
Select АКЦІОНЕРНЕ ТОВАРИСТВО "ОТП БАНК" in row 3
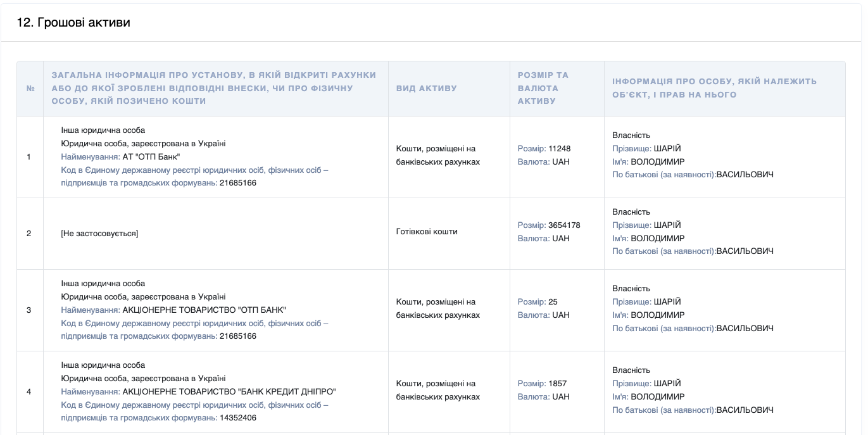(204, 310)
